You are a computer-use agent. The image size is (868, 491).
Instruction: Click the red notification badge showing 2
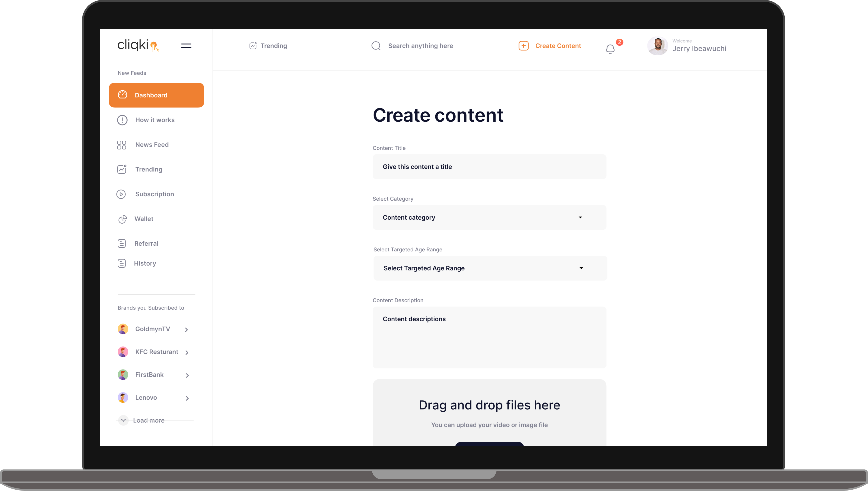point(619,42)
